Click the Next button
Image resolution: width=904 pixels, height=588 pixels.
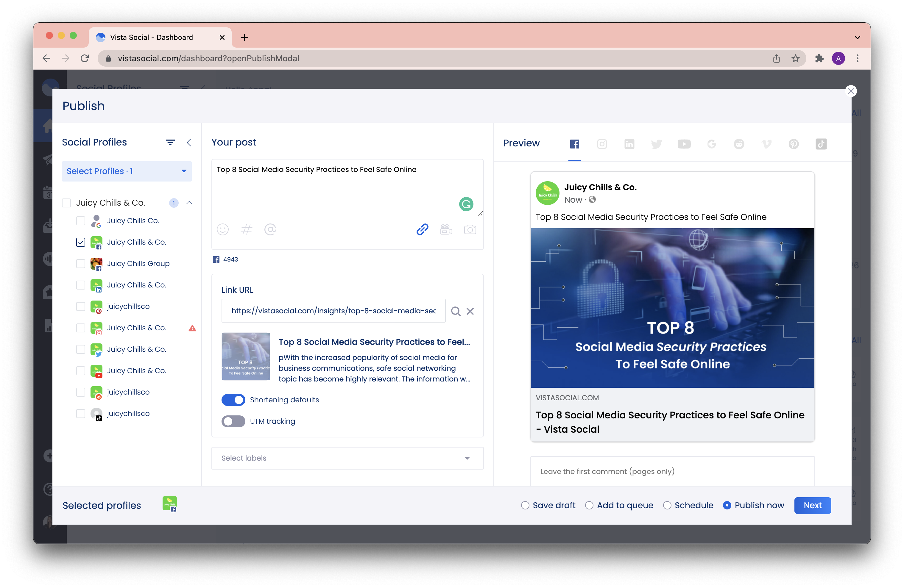click(x=813, y=506)
